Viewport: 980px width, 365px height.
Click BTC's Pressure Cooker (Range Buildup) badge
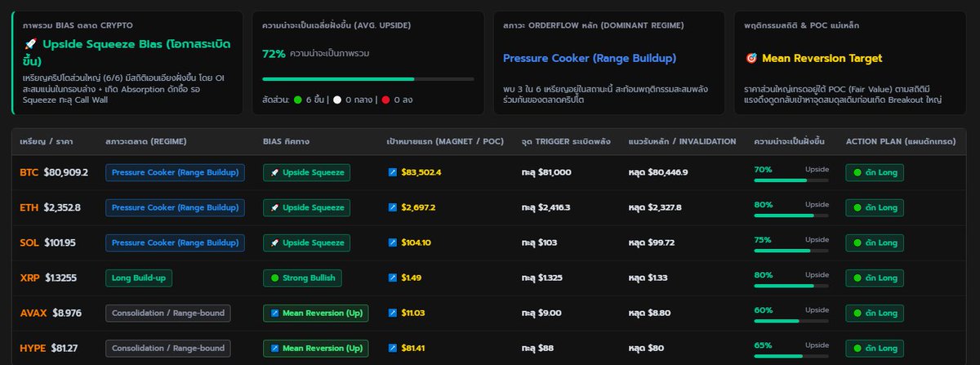175,172
